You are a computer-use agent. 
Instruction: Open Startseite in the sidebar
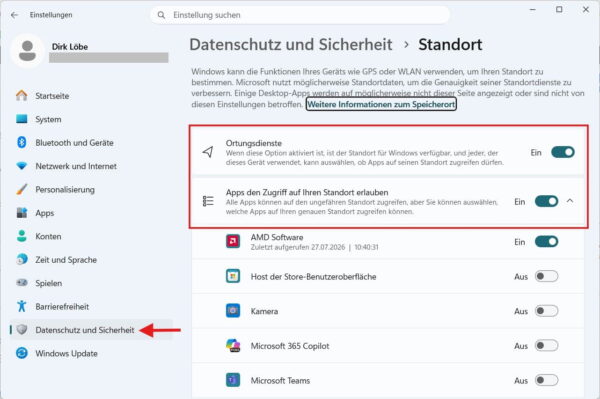pyautogui.click(x=91, y=96)
